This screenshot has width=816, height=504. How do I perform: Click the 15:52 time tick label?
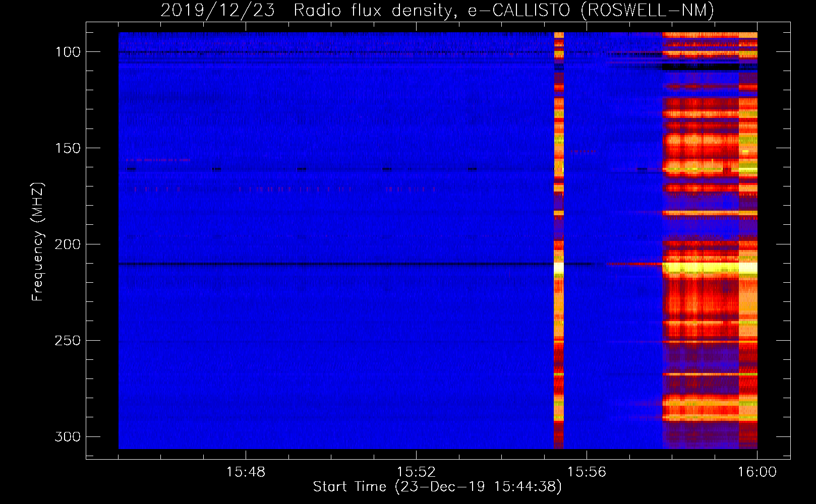[x=416, y=472]
